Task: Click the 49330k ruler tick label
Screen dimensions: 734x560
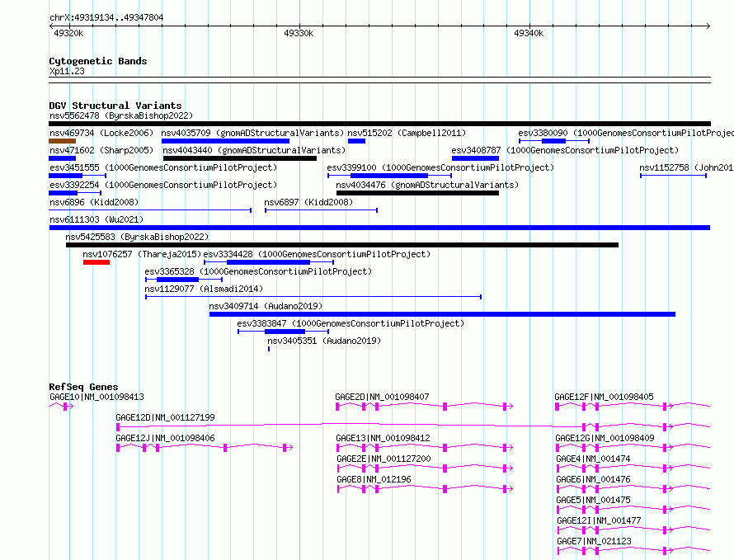Action: tap(299, 33)
